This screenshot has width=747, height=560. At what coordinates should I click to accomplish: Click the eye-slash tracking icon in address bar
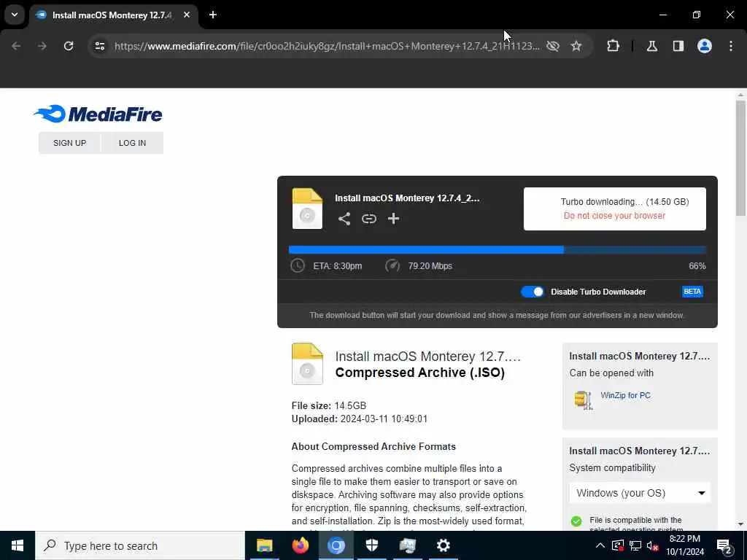coord(553,46)
